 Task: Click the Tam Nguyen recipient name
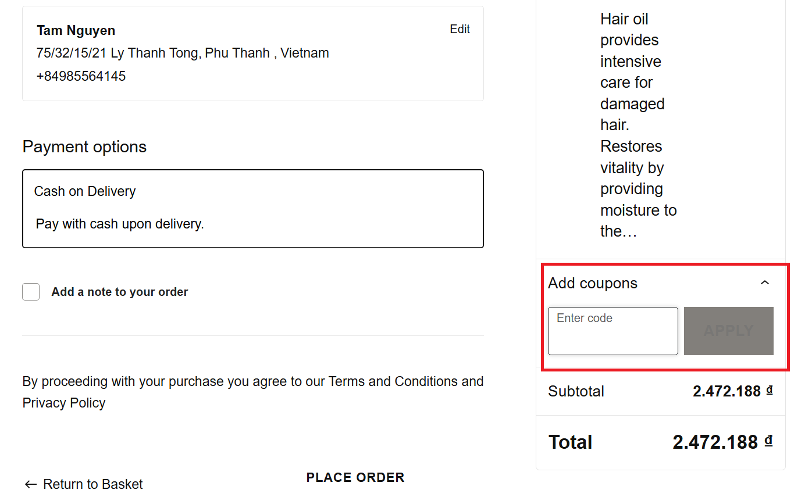[x=76, y=30]
